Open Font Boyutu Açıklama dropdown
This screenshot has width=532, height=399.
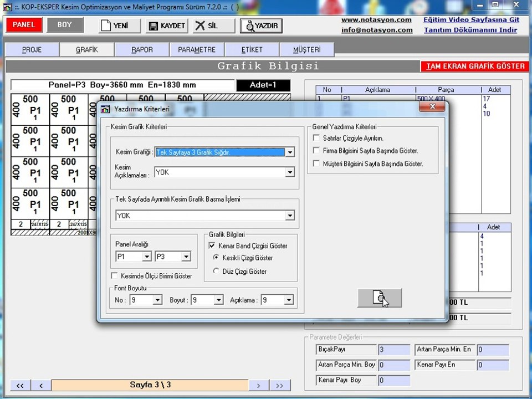pos(289,300)
